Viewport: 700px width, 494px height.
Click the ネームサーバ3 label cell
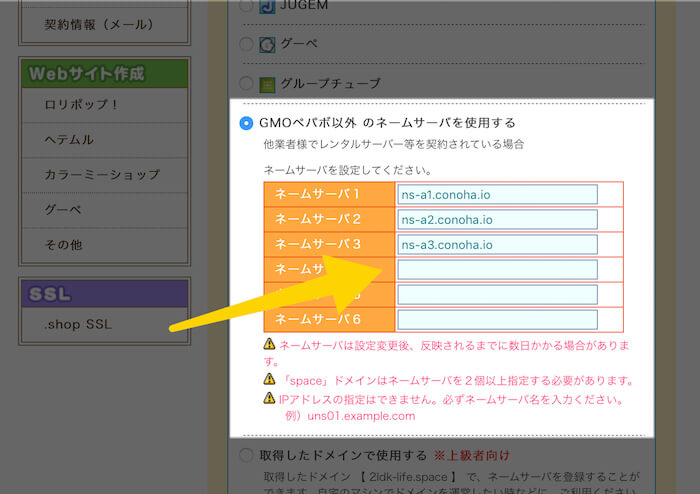pos(329,244)
